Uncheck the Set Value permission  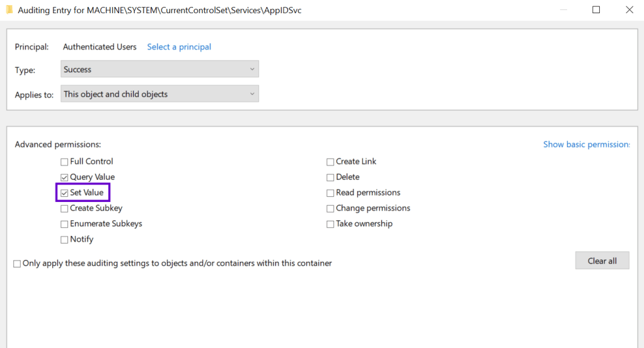pos(64,193)
